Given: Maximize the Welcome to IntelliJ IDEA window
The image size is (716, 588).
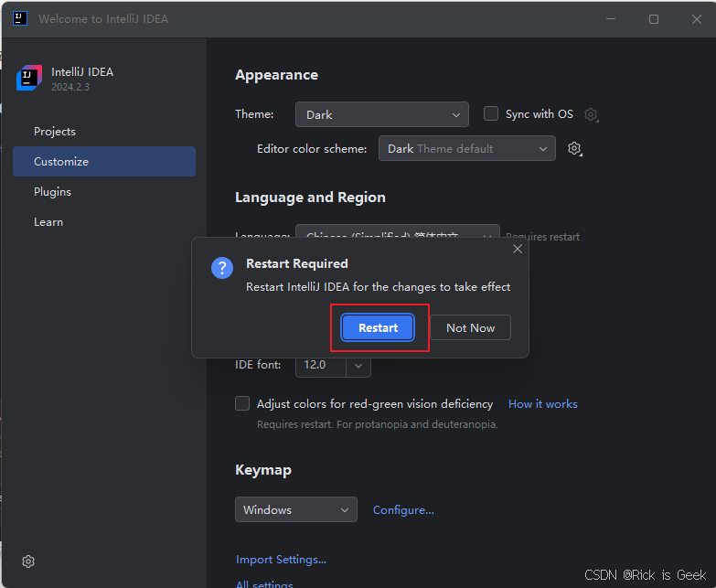Looking at the screenshot, I should tap(654, 19).
